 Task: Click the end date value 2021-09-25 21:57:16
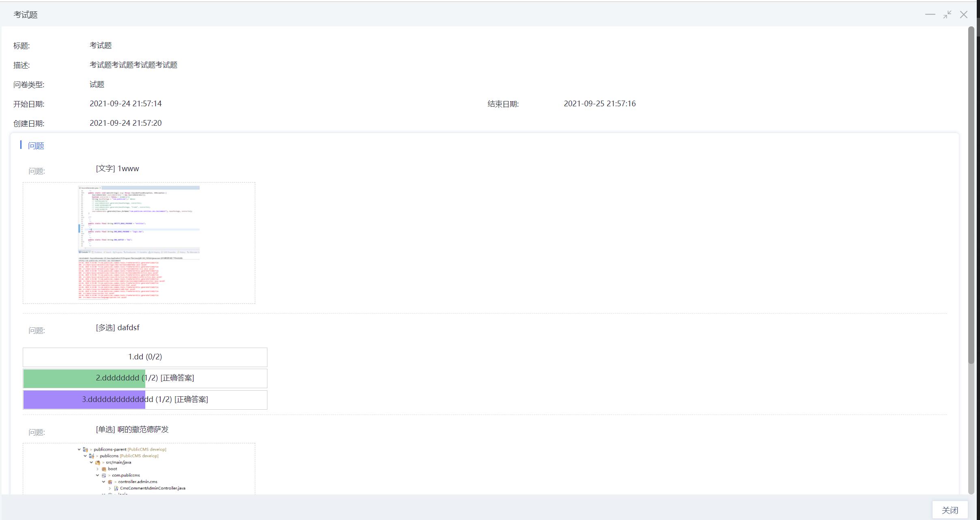599,103
